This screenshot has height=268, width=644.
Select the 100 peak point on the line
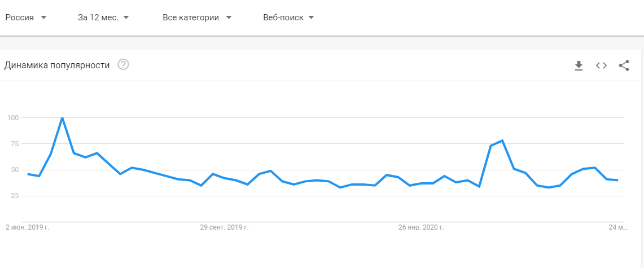(62, 118)
